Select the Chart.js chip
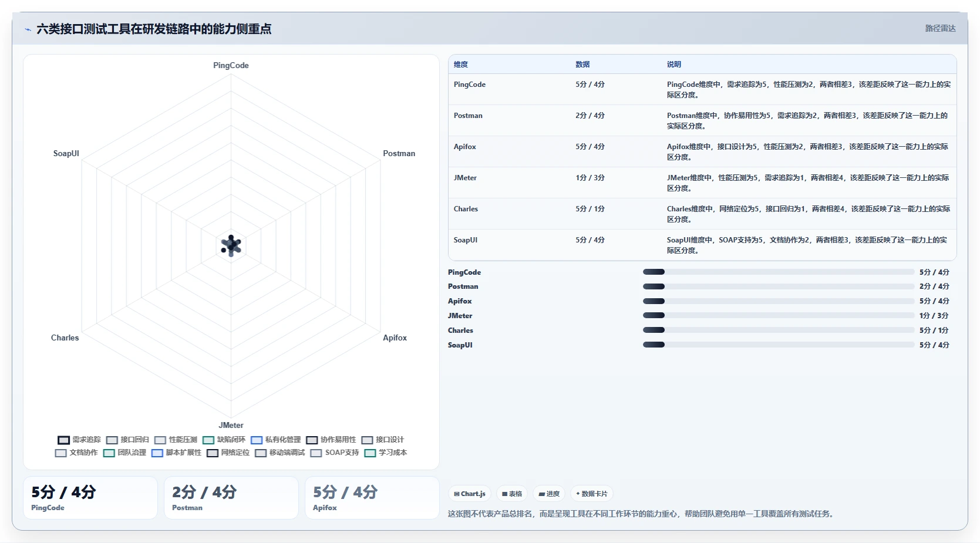Image resolution: width=980 pixels, height=543 pixels. [x=470, y=494]
